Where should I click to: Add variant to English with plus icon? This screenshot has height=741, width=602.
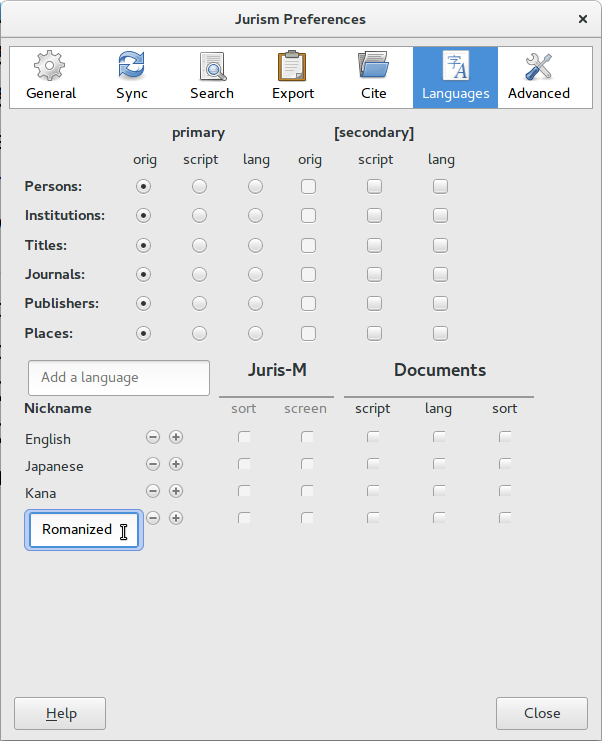176,437
